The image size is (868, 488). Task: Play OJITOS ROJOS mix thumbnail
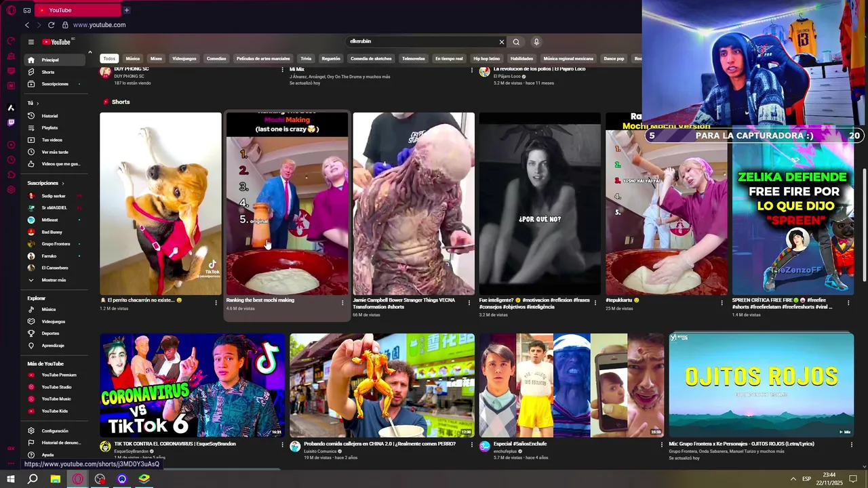762,385
